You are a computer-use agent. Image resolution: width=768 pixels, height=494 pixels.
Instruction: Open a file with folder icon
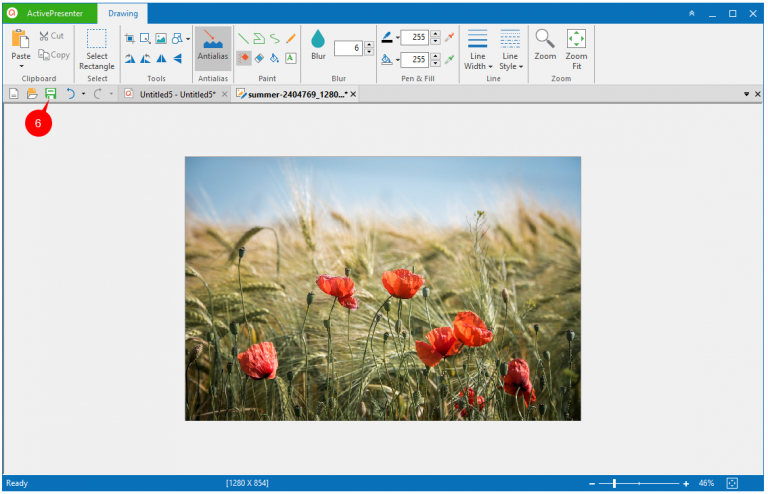pos(32,94)
